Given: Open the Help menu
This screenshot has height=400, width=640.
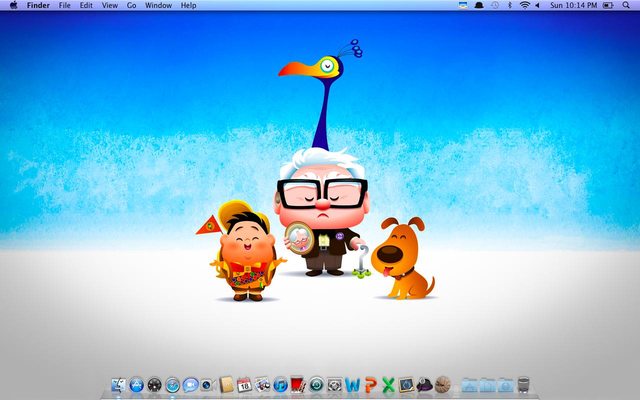Looking at the screenshot, I should click(189, 5).
